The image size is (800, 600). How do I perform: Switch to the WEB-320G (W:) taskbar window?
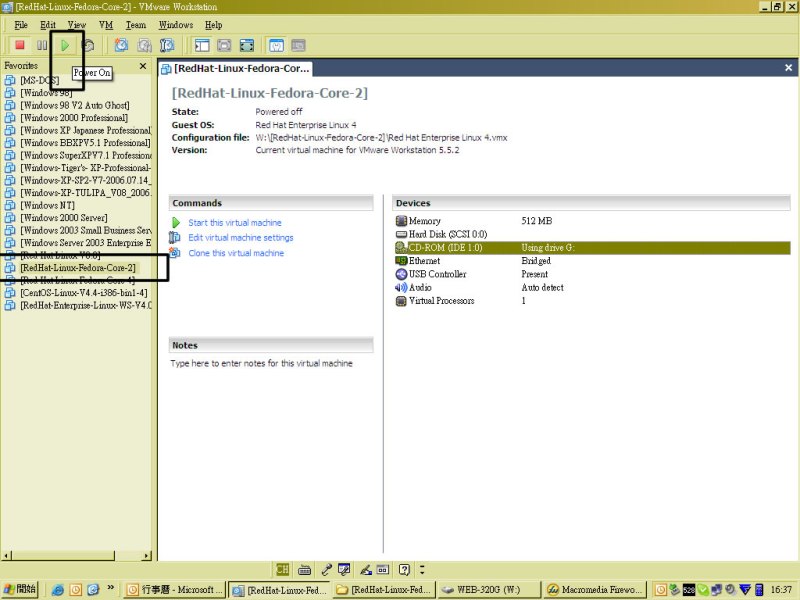488,590
